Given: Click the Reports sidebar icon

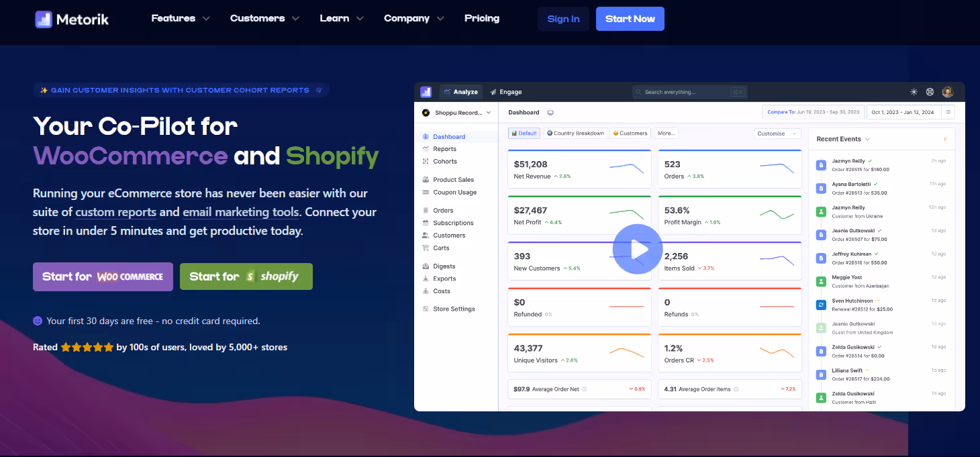Looking at the screenshot, I should [426, 149].
